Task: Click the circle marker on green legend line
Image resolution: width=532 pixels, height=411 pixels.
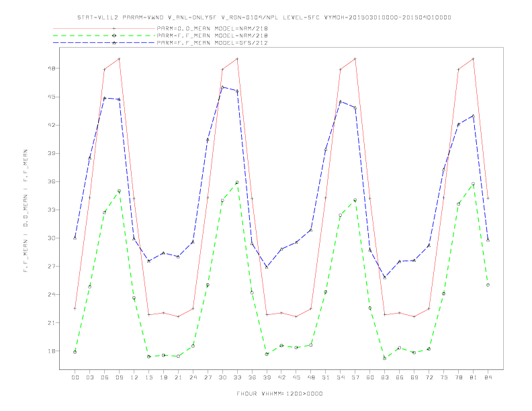Action: click(x=114, y=36)
